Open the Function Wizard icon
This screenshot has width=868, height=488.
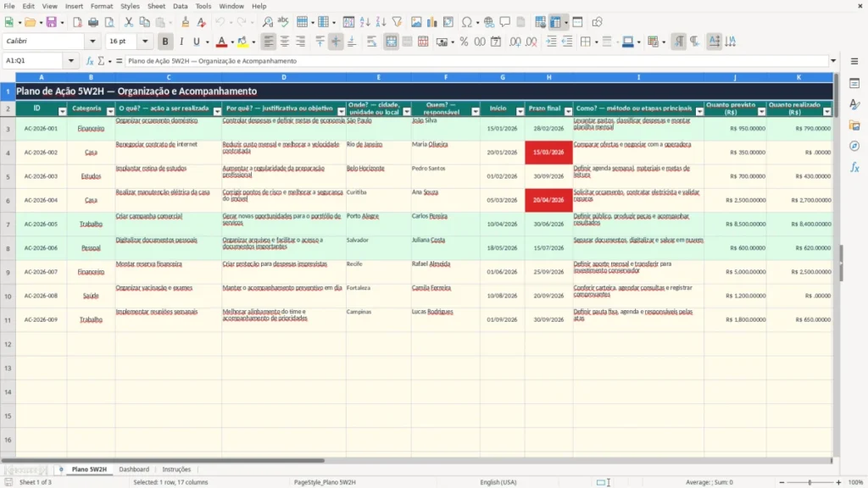pos(90,61)
